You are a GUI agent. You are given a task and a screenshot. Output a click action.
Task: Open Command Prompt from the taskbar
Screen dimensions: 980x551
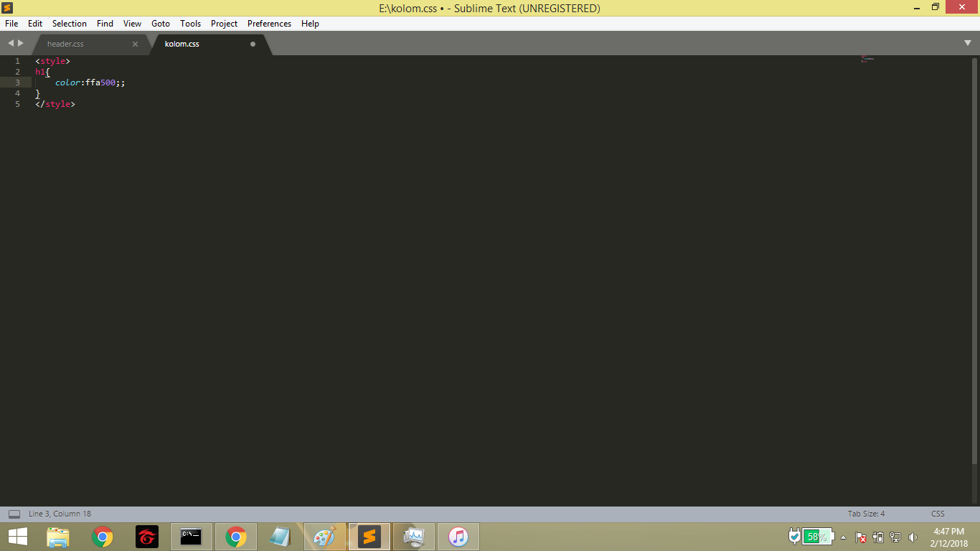click(191, 536)
